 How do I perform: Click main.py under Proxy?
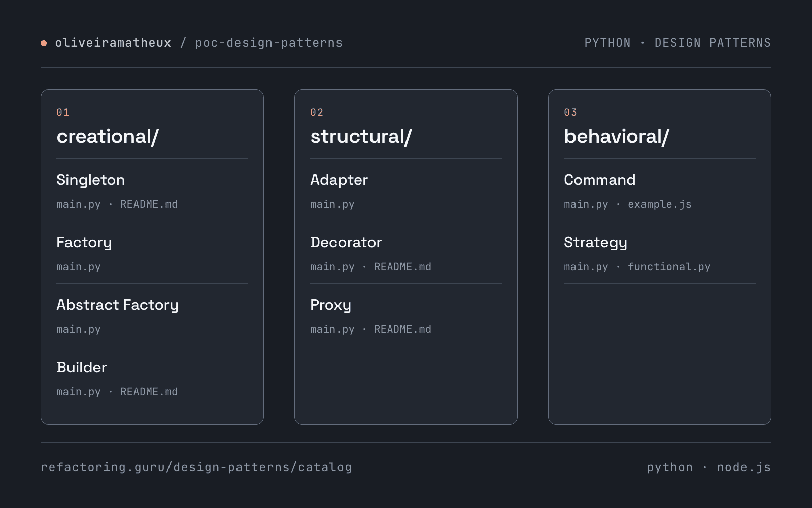[x=332, y=329]
